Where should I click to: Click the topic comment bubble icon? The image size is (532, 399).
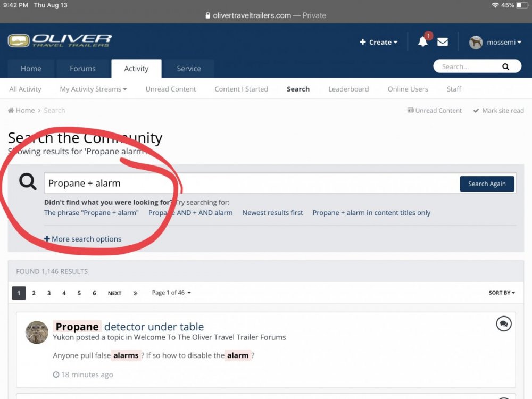coord(503,323)
